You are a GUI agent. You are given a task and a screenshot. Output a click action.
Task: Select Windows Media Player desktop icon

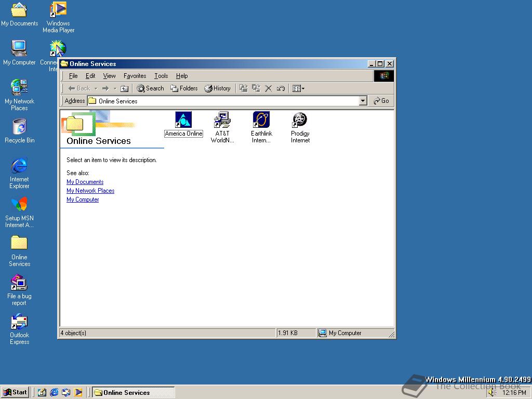pos(58,17)
